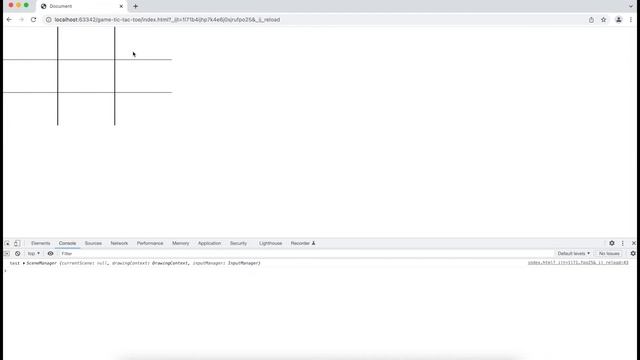Image resolution: width=640 pixels, height=360 pixels.
Task: Switch to the Memory panel
Action: [180, 243]
